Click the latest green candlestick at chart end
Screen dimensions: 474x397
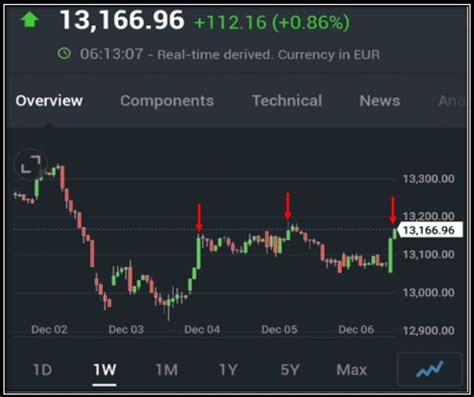click(395, 233)
